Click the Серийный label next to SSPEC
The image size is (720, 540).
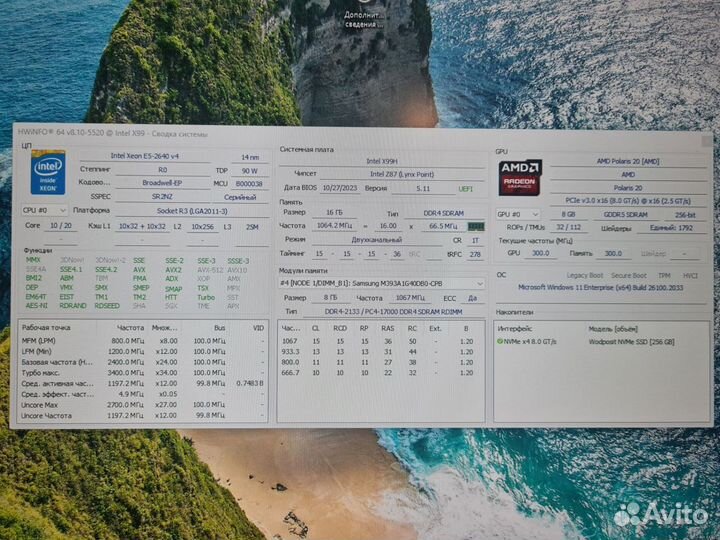240,197
